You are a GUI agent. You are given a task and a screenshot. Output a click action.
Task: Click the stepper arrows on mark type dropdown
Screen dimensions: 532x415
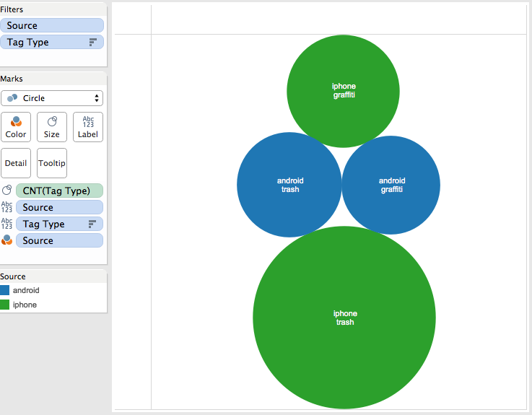[97, 98]
